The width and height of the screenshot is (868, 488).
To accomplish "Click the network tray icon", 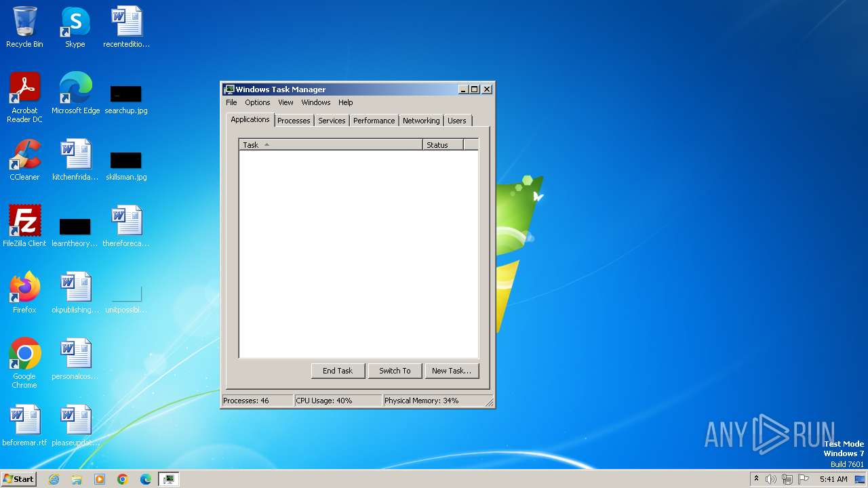I will [x=787, y=479].
